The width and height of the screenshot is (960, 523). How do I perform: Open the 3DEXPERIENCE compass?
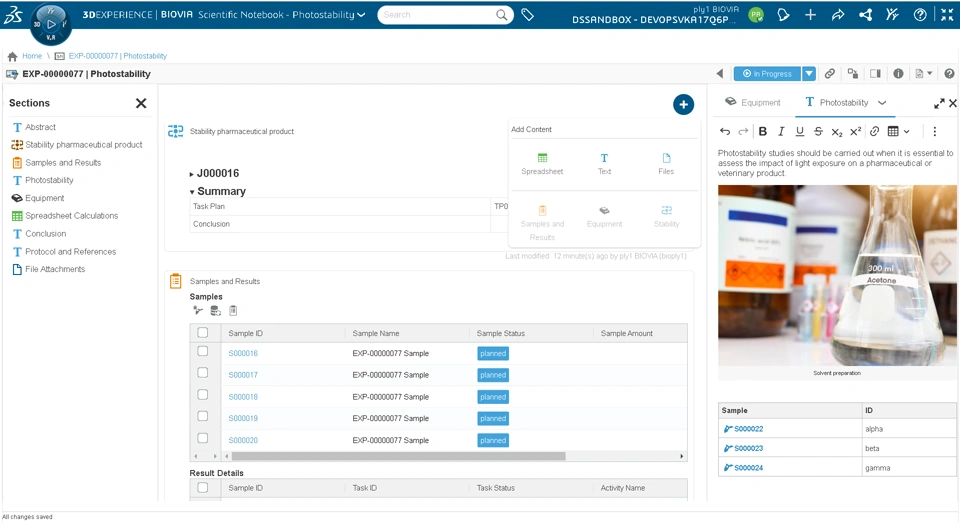click(x=51, y=24)
